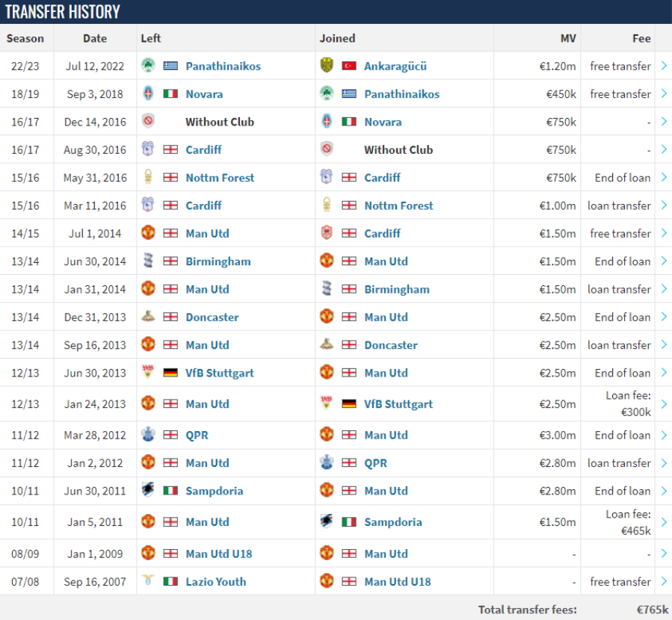The image size is (672, 620).
Task: Click the Novara crest in Sep 2018 row
Action: click(x=148, y=93)
